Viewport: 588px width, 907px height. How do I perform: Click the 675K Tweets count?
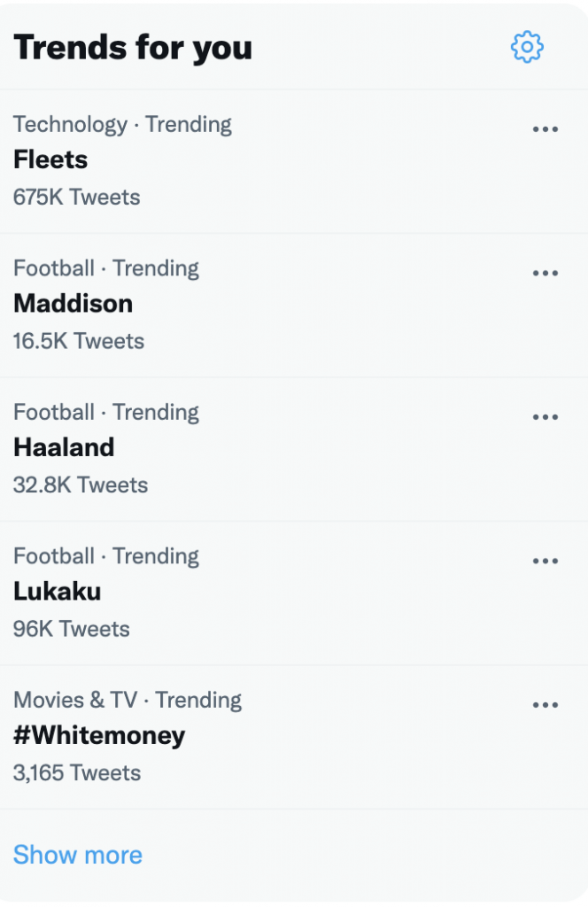click(76, 197)
